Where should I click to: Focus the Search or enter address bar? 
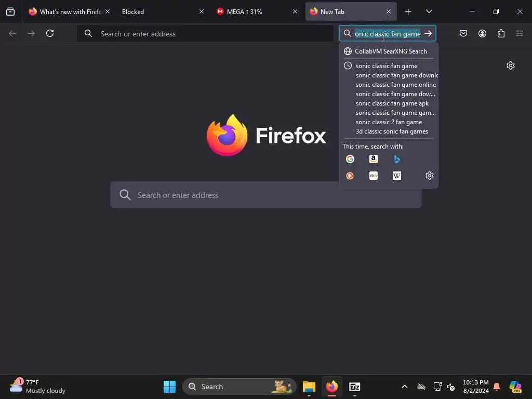(205, 34)
